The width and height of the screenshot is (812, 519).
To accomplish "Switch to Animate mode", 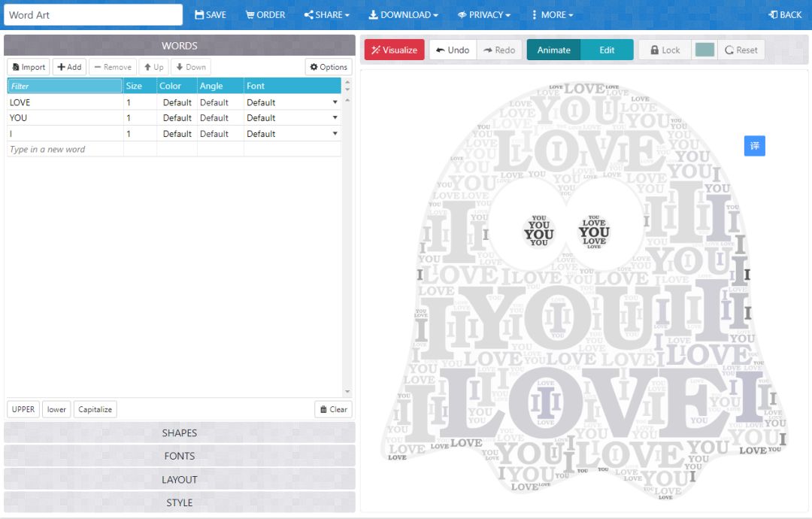I will [553, 50].
